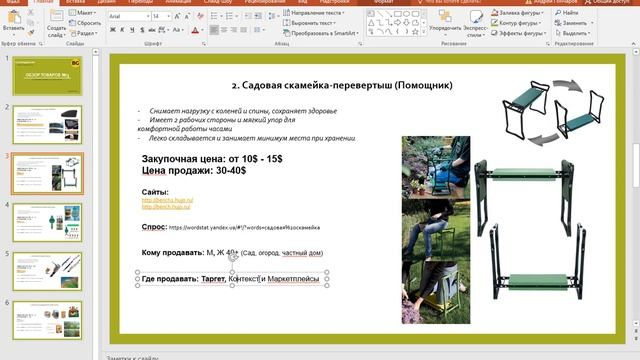Toggle justify text alignment

[244, 30]
